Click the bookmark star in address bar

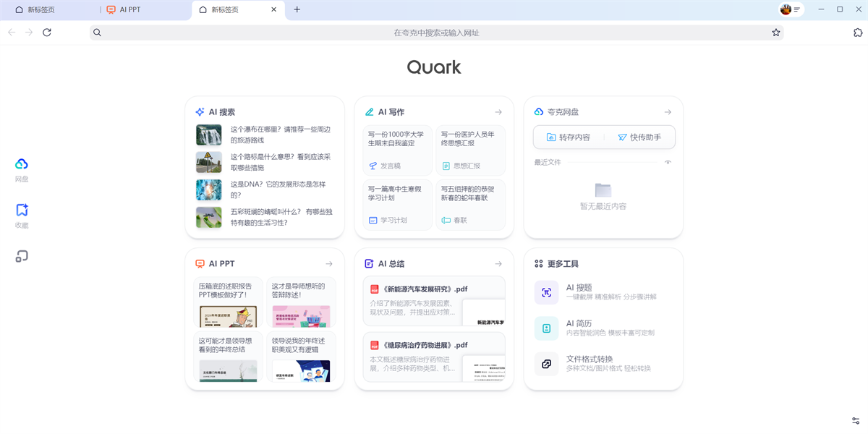click(x=776, y=33)
